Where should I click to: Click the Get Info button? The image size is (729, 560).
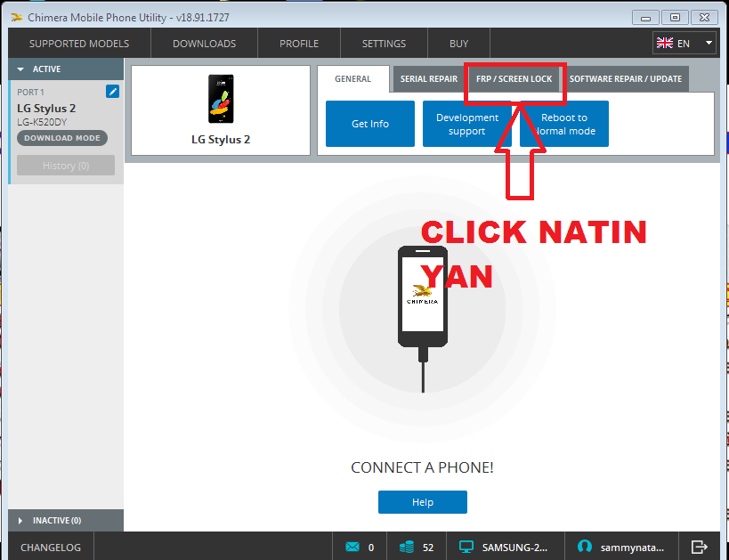370,124
